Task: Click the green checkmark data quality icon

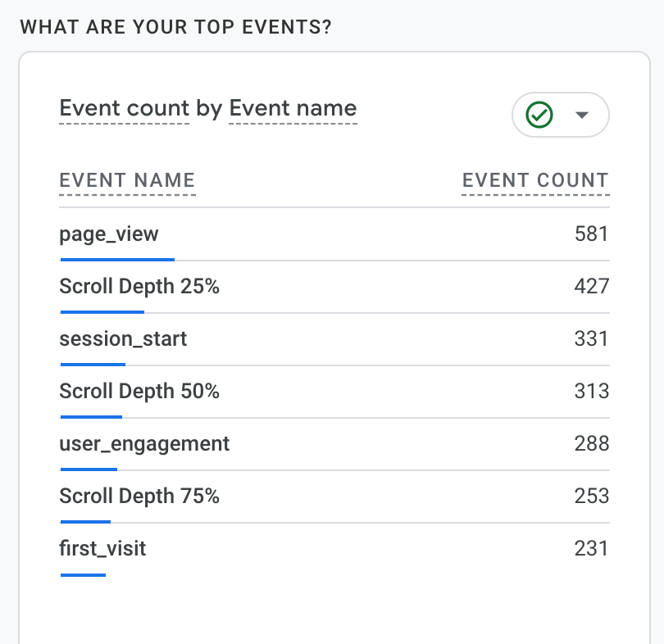Action: click(539, 115)
